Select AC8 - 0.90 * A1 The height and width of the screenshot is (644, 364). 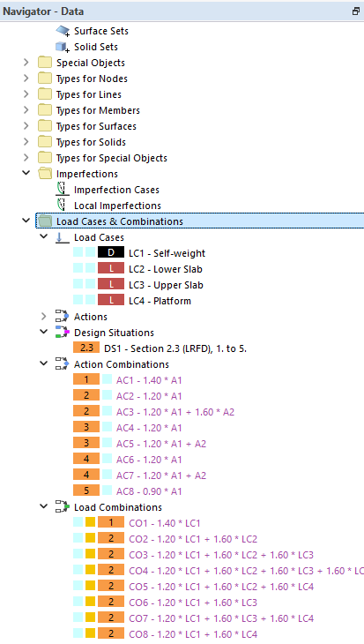tap(149, 491)
